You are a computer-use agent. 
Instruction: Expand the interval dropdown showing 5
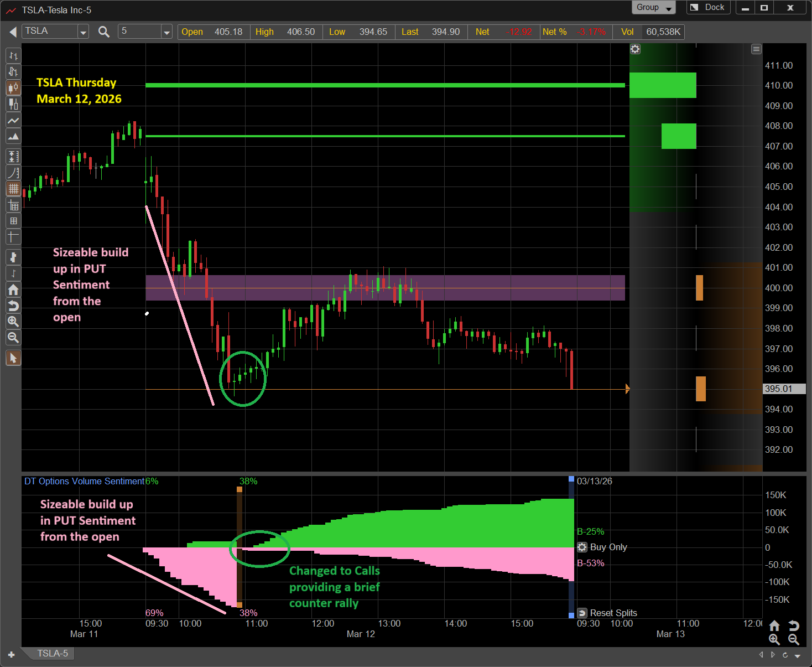(x=166, y=32)
